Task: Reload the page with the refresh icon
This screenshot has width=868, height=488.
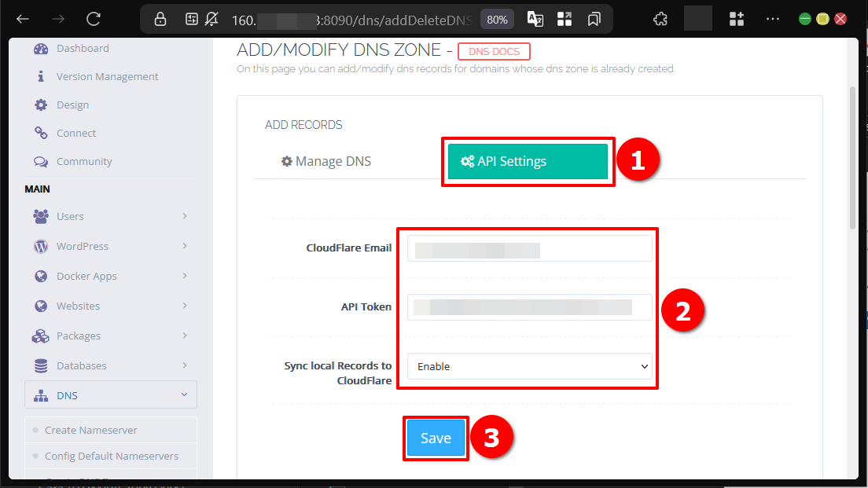Action: (x=93, y=20)
